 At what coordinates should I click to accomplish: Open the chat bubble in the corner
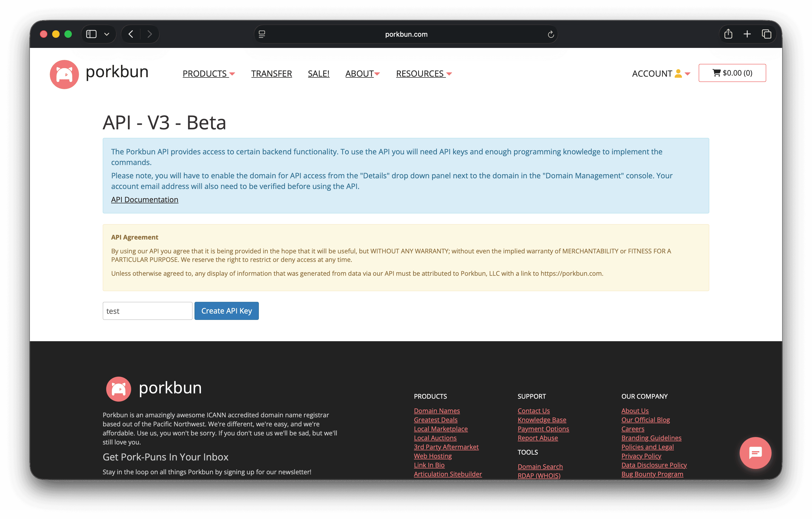(755, 453)
